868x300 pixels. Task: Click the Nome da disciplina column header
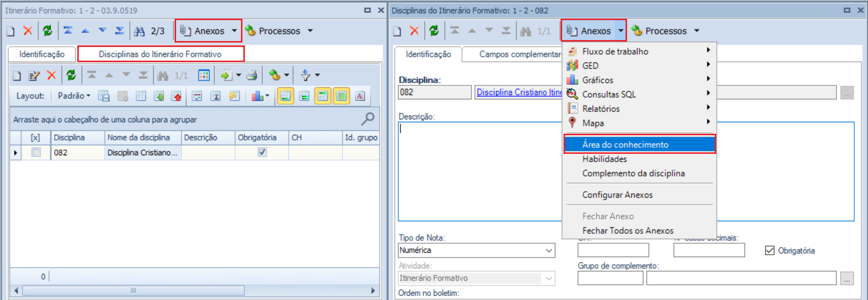coord(143,138)
